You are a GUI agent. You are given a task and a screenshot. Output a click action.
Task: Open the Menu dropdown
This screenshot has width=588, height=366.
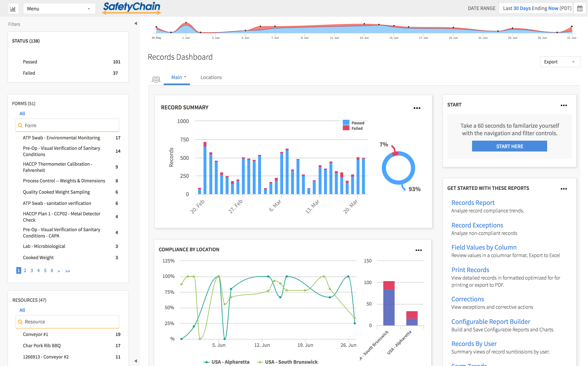[x=59, y=9]
